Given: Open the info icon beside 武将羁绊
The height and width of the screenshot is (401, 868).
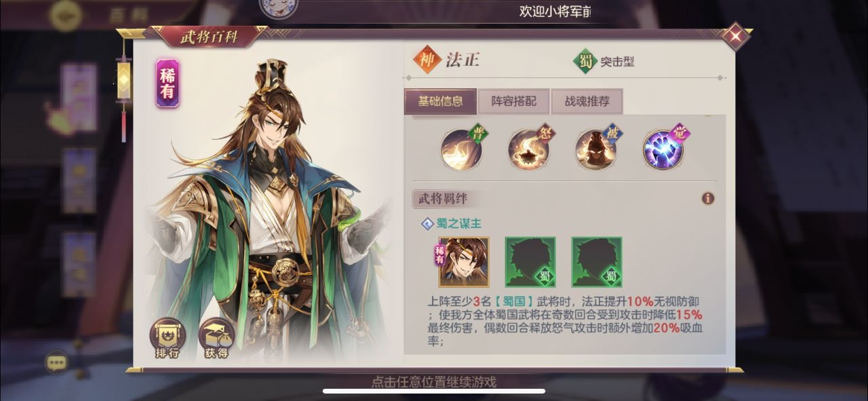Looking at the screenshot, I should [x=708, y=198].
